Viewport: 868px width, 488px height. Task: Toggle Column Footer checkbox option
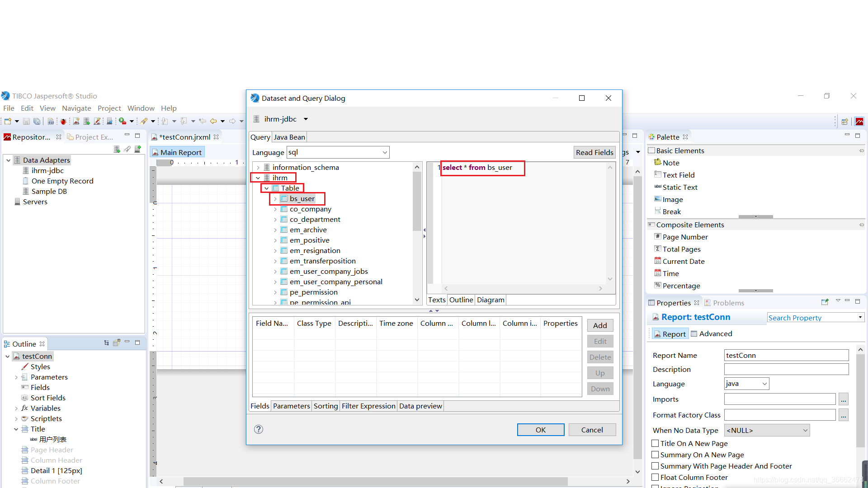[655, 477]
